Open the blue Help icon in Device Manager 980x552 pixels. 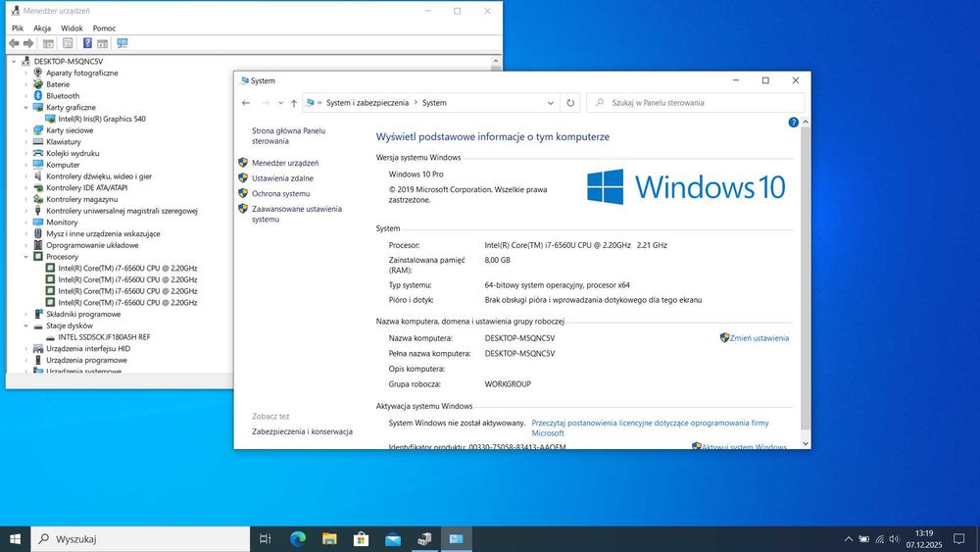(x=87, y=43)
